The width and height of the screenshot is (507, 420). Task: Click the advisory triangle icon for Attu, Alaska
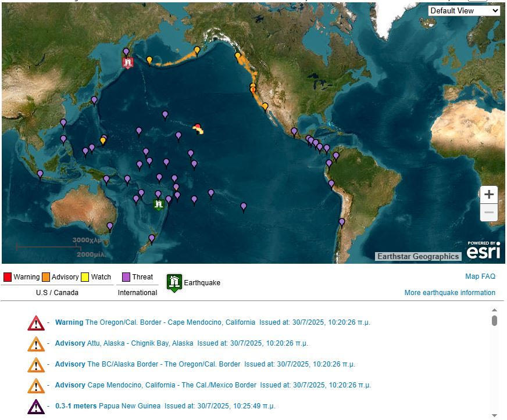(36, 344)
